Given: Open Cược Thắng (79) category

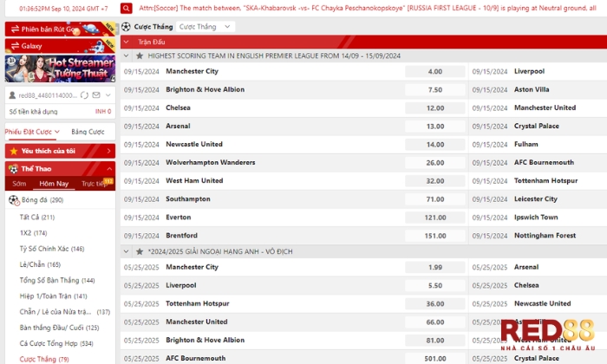Looking at the screenshot, I should pos(44,360).
